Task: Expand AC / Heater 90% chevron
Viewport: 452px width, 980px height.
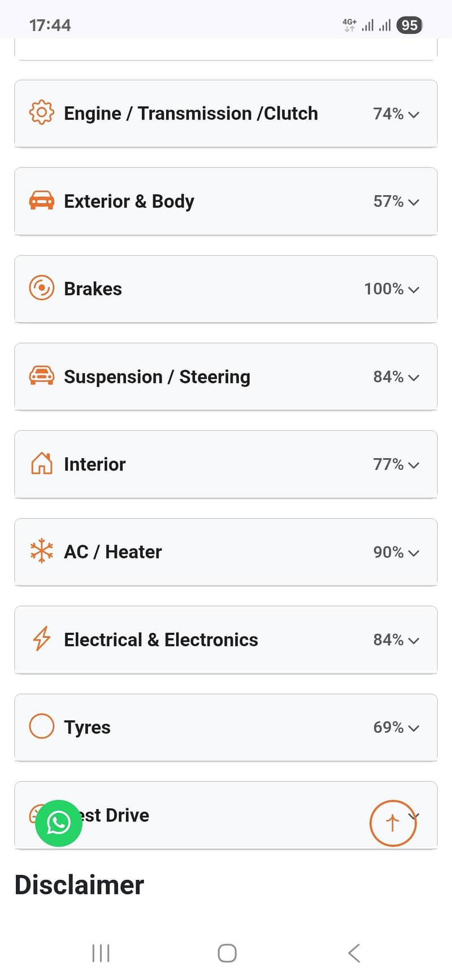Action: [414, 552]
